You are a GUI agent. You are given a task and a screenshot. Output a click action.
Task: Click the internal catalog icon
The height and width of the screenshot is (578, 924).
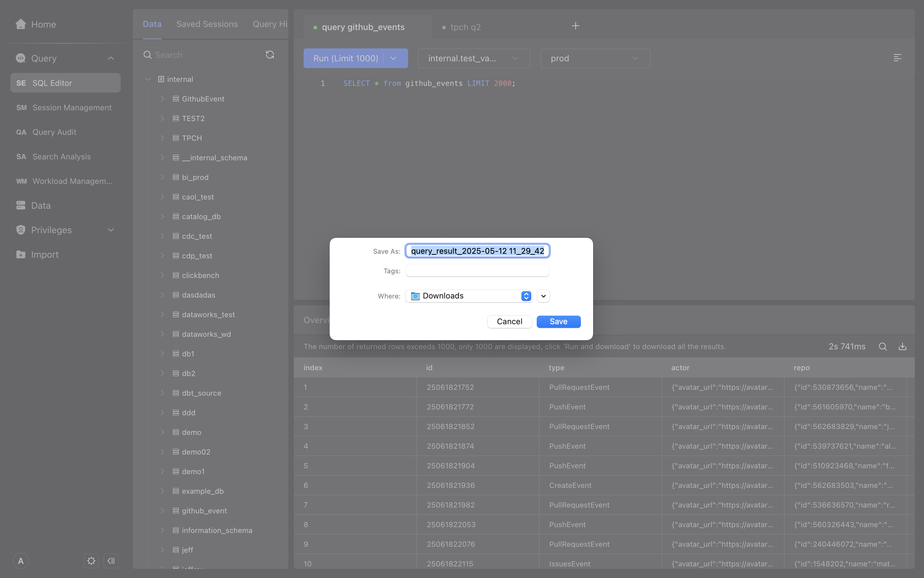(x=161, y=79)
